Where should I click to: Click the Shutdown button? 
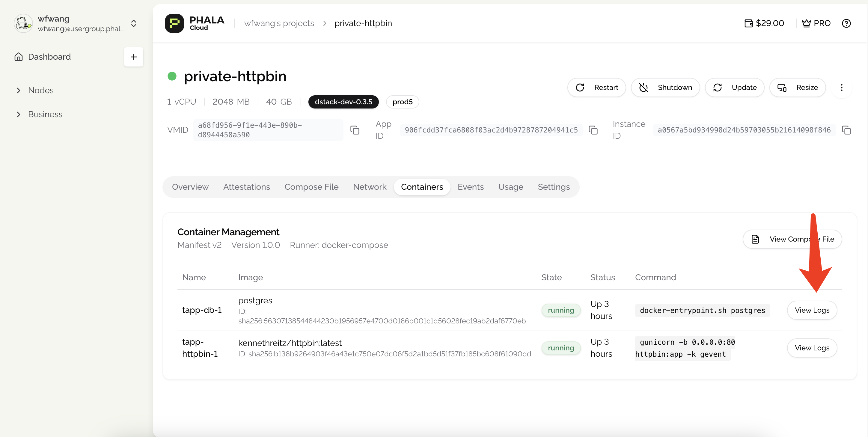(x=665, y=88)
